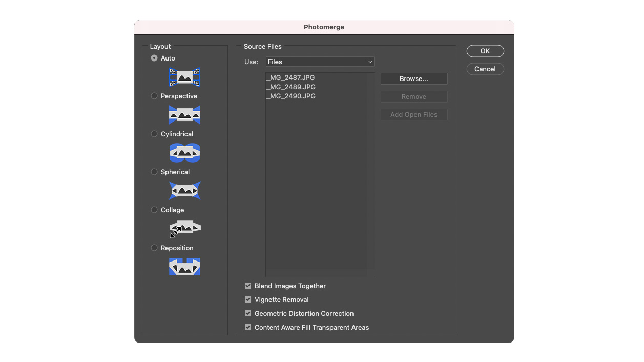Cancel the Photomerge dialog
The height and width of the screenshot is (362, 644).
485,69
